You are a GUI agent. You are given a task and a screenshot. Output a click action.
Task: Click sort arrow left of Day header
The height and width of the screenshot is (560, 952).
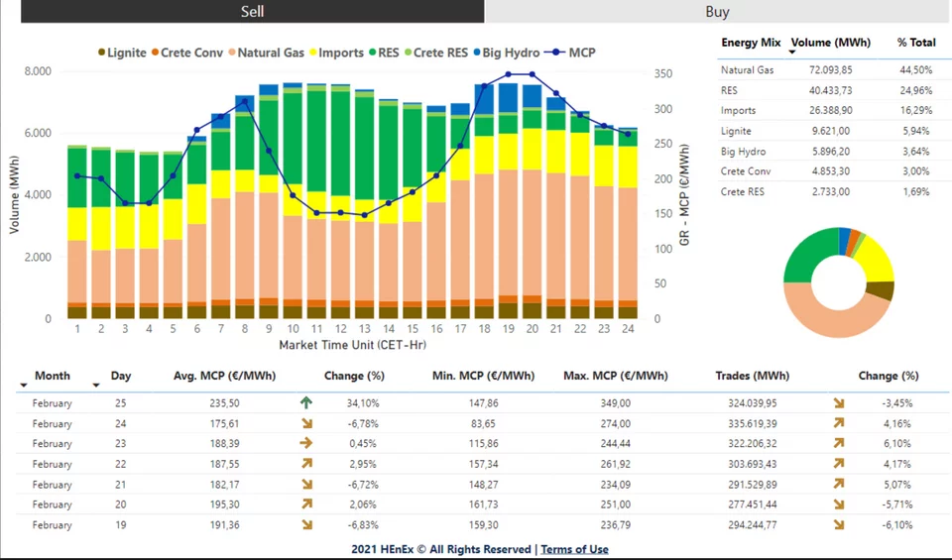pyautogui.click(x=96, y=385)
